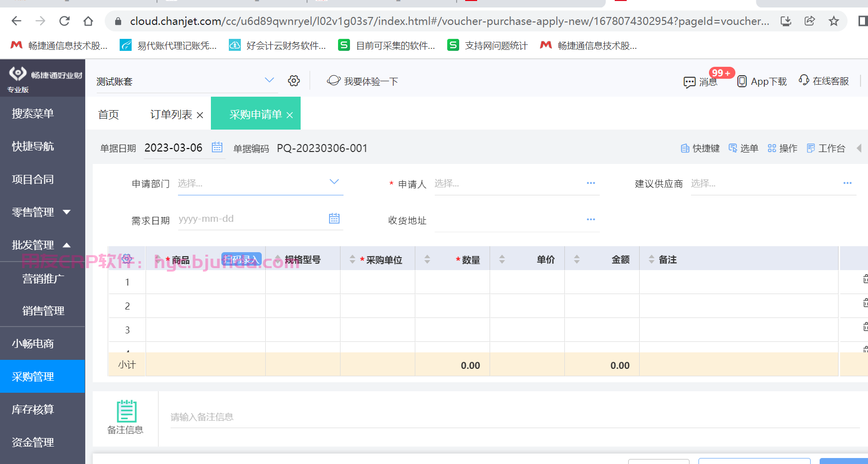Share this page via the share icon
This screenshot has width=868, height=464.
tap(810, 21)
